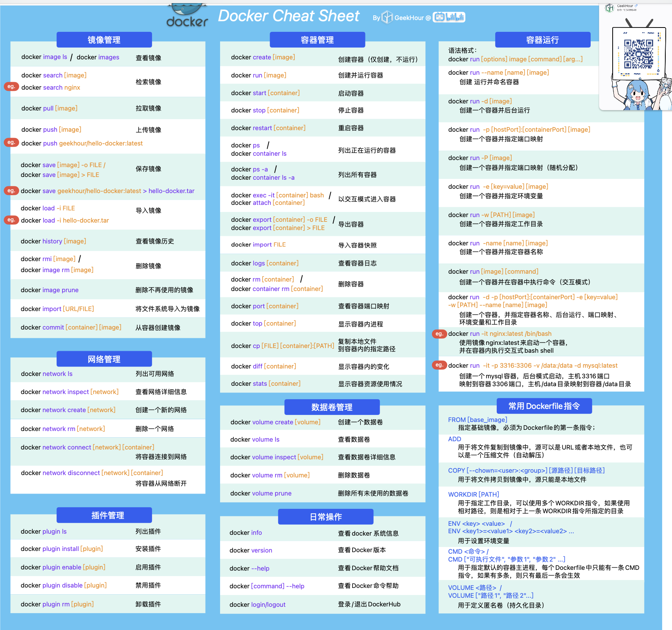Click the eg. badge next to the mysql:latest example
672x630 pixels.
click(439, 365)
